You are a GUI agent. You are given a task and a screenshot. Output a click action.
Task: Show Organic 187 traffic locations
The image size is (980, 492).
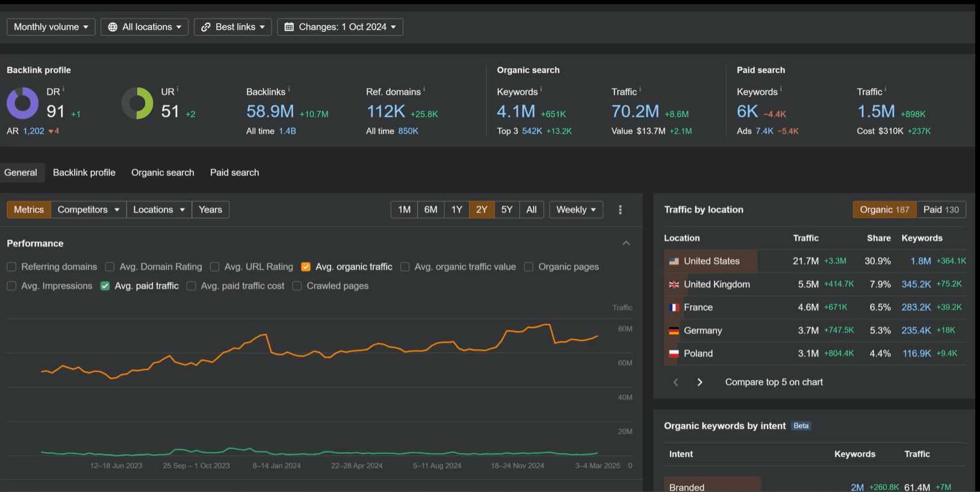(884, 209)
